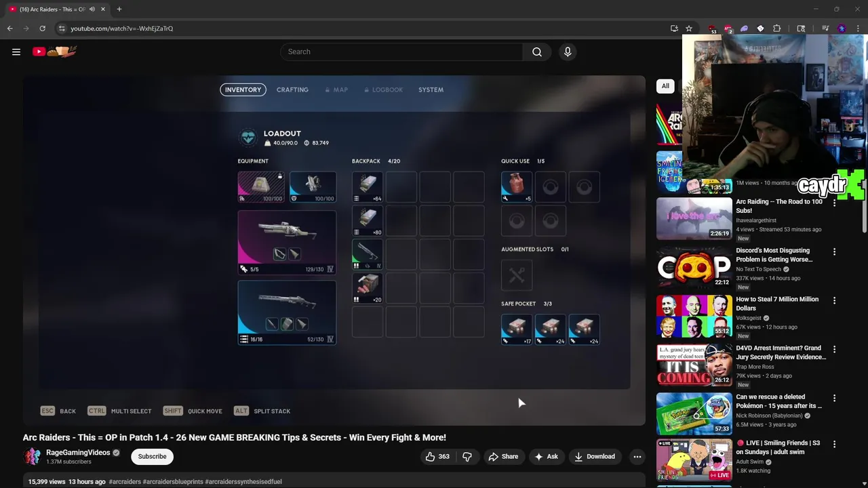
Task: Open Chrome extensions puzzle icon
Action: pyautogui.click(x=777, y=28)
